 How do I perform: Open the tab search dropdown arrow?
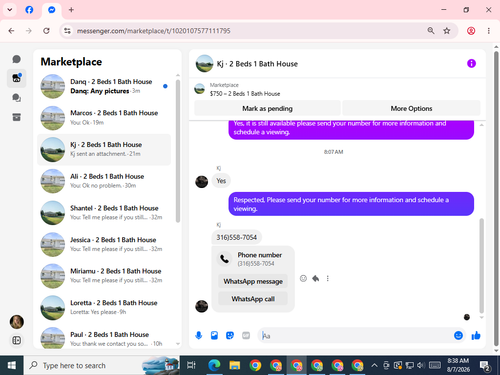[x=10, y=10]
